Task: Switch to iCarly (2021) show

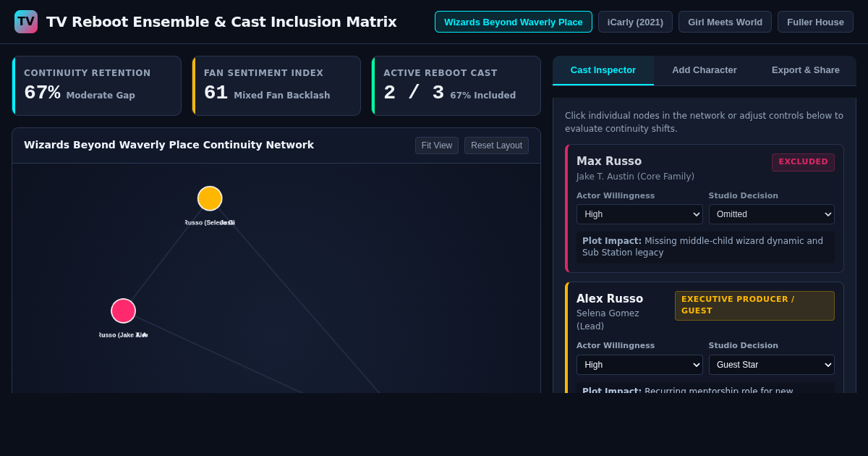Action: tap(635, 22)
